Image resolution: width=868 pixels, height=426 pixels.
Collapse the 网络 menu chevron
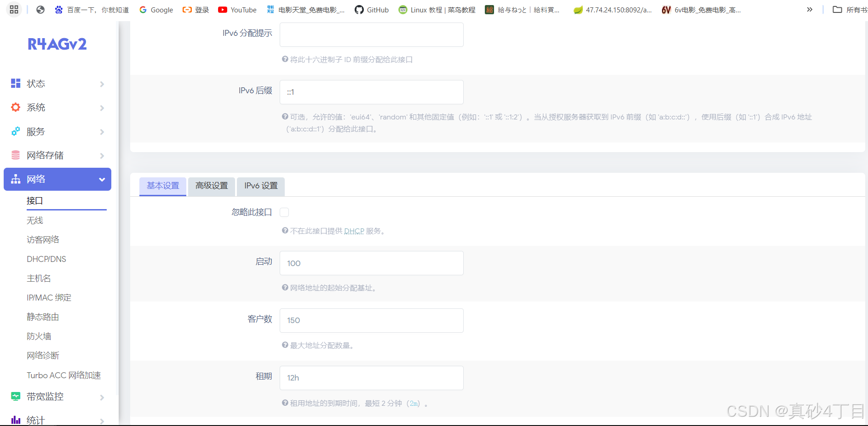[x=102, y=180]
